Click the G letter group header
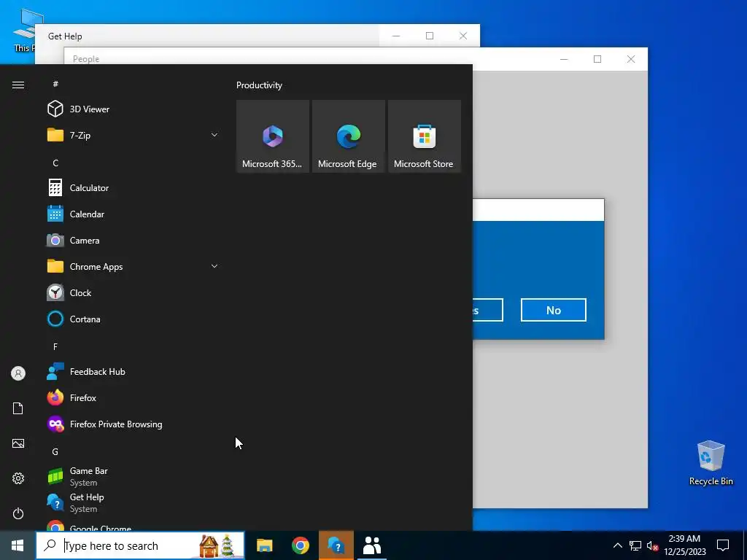747x560 pixels. (x=55, y=451)
